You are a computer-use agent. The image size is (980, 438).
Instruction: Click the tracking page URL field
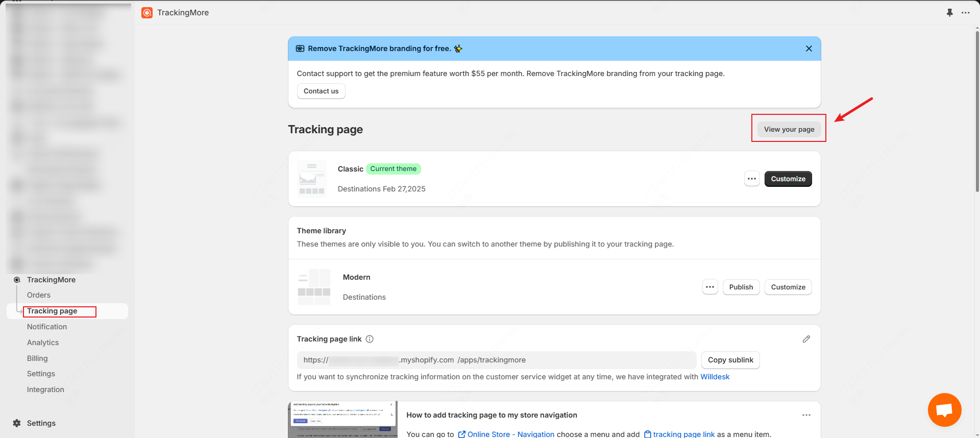tap(497, 360)
